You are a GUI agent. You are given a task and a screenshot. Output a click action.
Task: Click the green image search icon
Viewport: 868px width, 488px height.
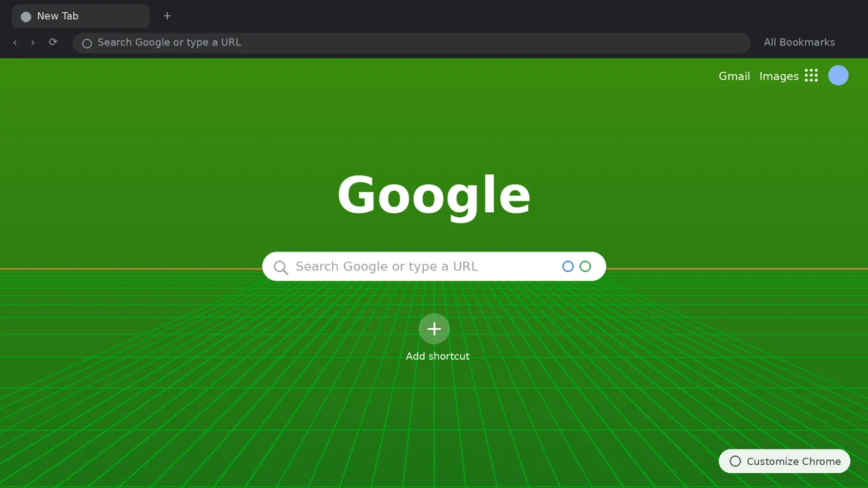click(x=585, y=266)
